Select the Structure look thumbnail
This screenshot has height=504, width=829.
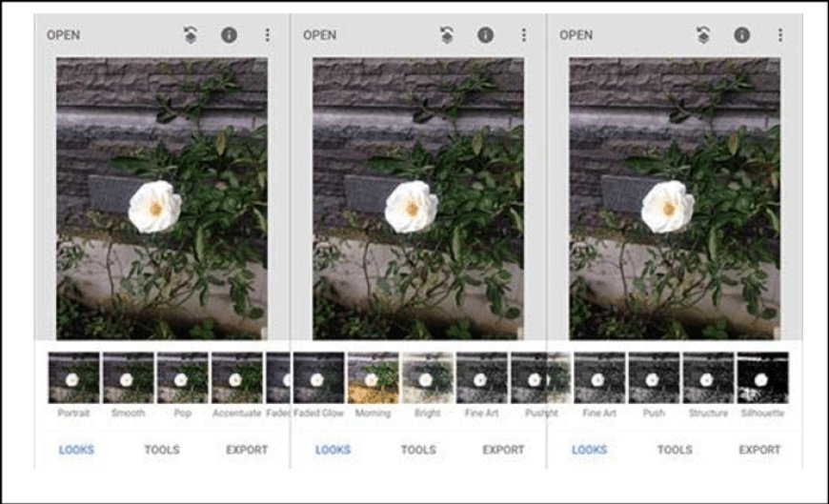(708, 377)
